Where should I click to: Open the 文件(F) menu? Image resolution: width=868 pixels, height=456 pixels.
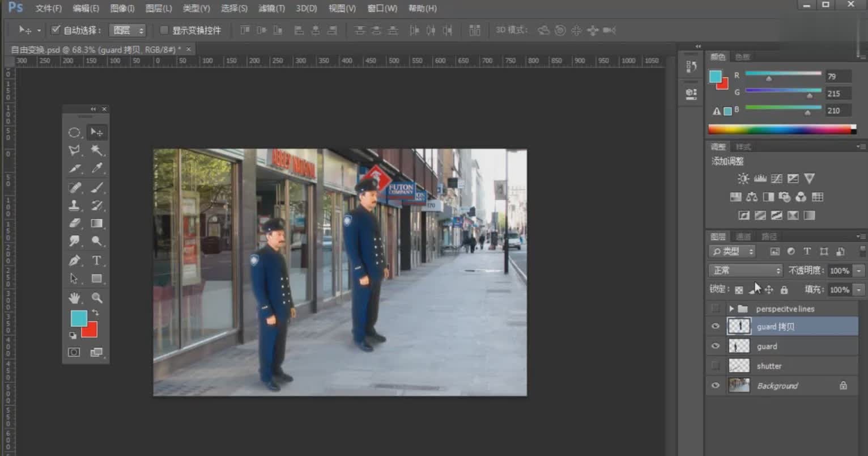pyautogui.click(x=49, y=9)
